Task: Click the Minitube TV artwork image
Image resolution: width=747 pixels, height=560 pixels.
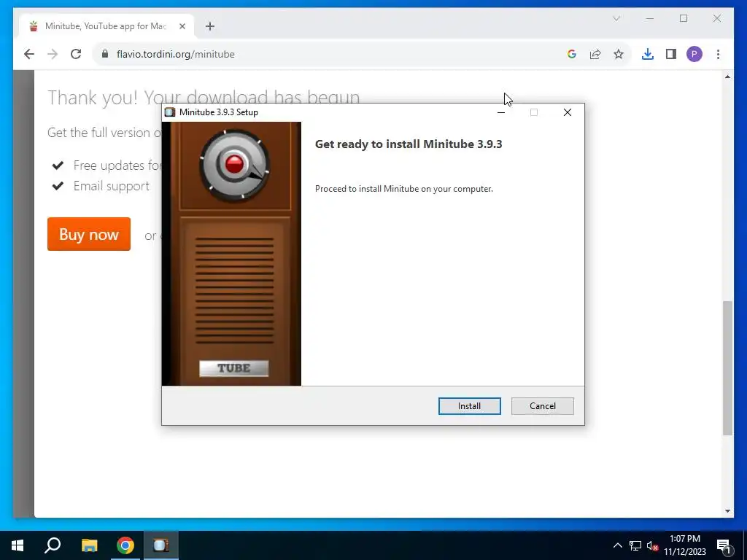Action: (x=231, y=254)
